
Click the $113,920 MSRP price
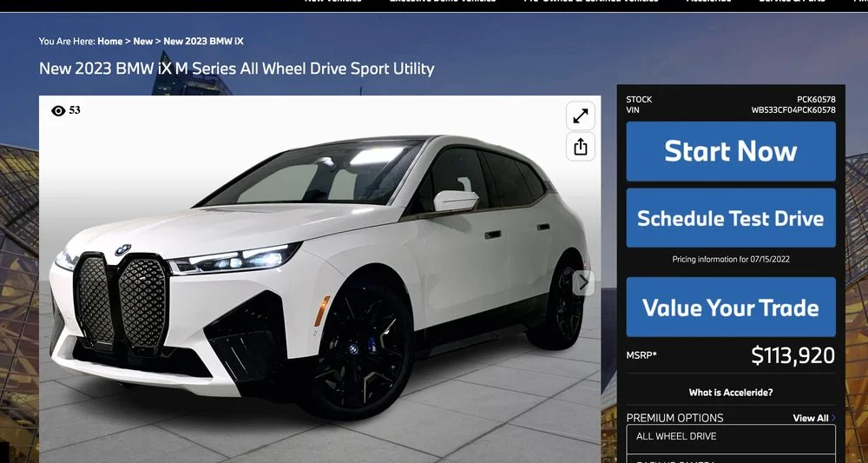point(792,355)
